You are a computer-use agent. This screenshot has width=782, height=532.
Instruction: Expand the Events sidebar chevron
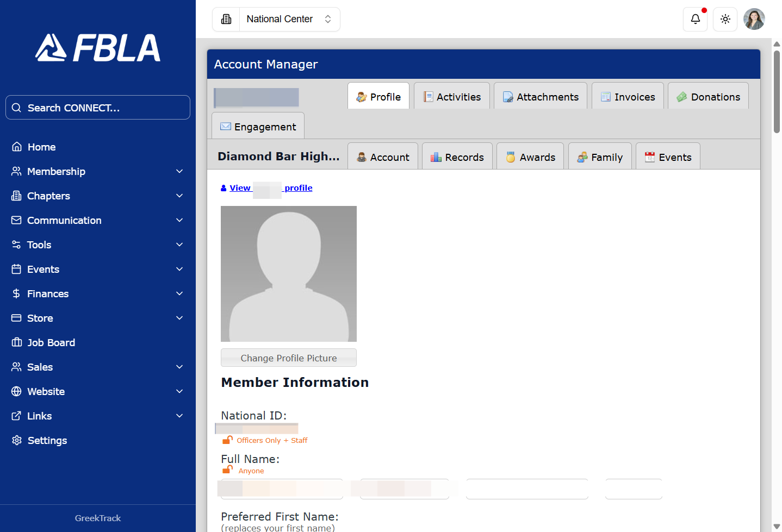coord(179,269)
